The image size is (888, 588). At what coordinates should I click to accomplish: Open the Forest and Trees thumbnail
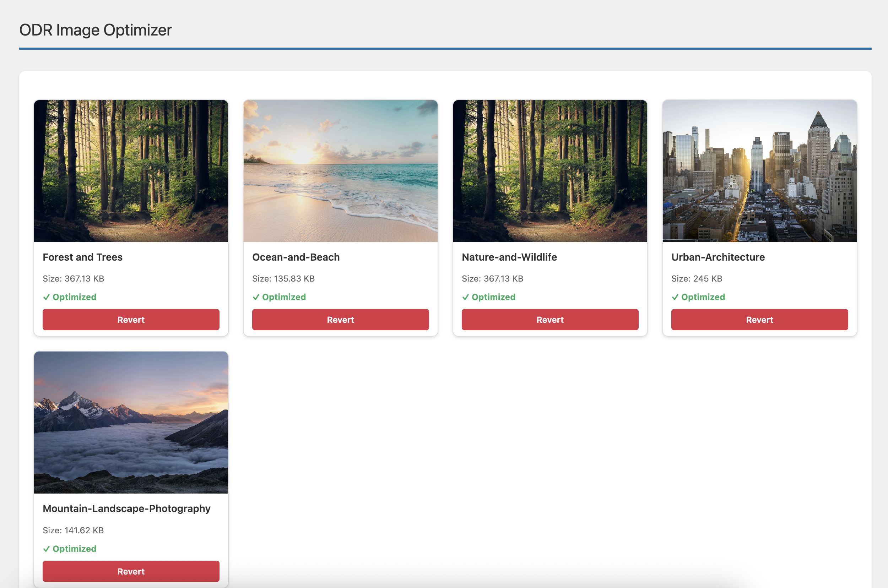[131, 171]
